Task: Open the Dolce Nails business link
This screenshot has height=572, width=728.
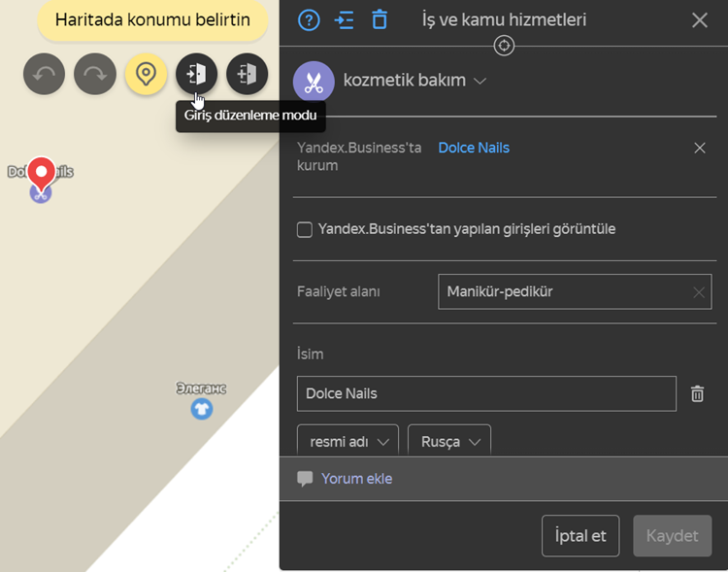Action: click(x=474, y=148)
